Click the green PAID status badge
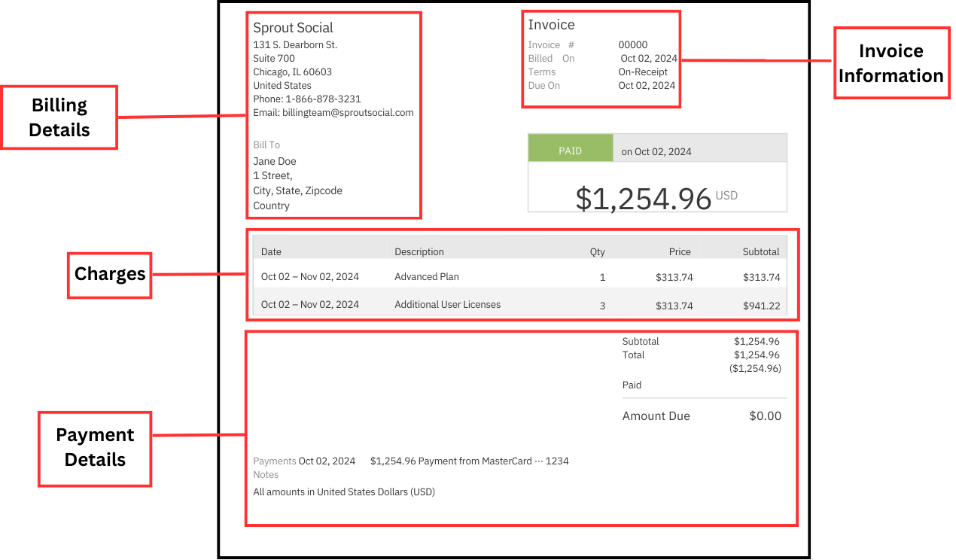The height and width of the screenshot is (560, 956). pyautogui.click(x=570, y=151)
